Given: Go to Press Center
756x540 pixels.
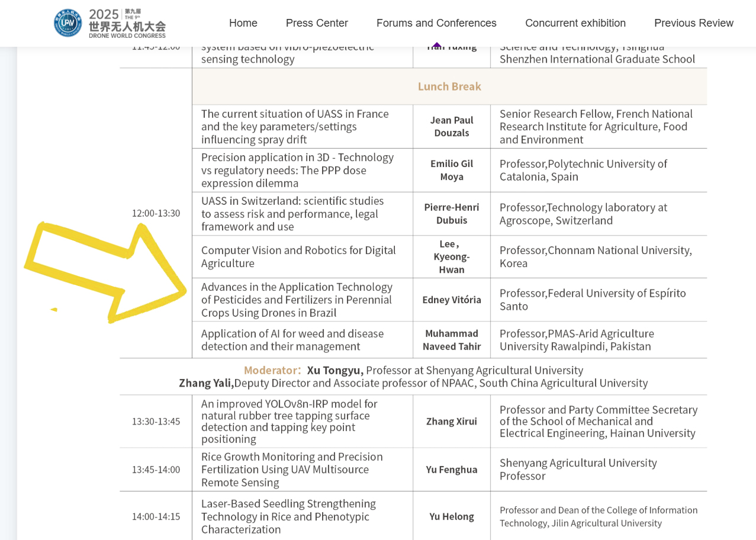Looking at the screenshot, I should (317, 23).
